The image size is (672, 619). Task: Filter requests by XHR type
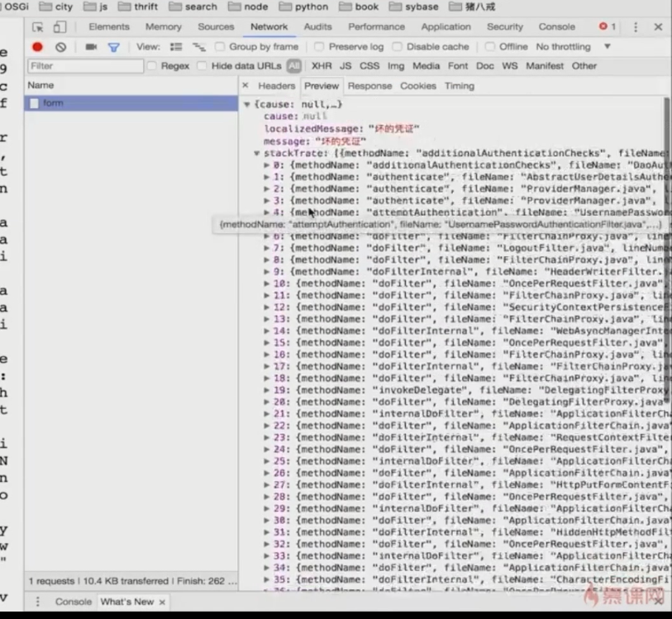[322, 66]
